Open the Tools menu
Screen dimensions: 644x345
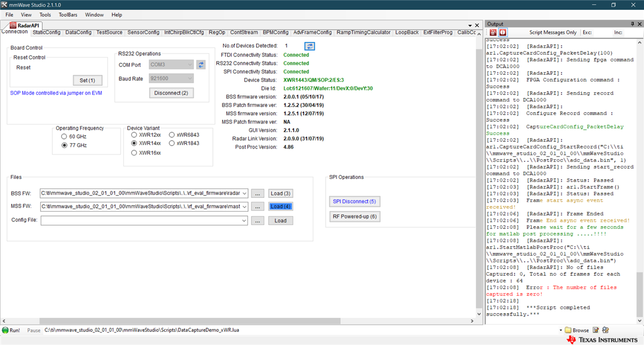[45, 15]
